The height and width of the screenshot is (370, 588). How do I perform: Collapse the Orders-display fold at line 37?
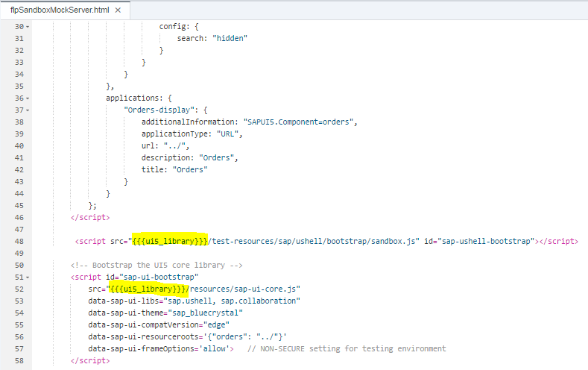[x=28, y=110]
